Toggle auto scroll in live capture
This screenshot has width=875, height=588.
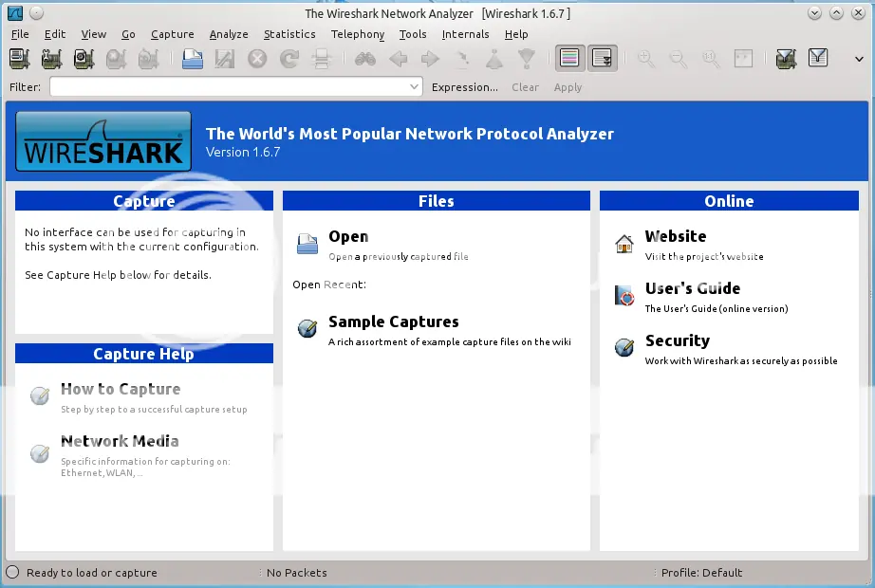pos(602,58)
